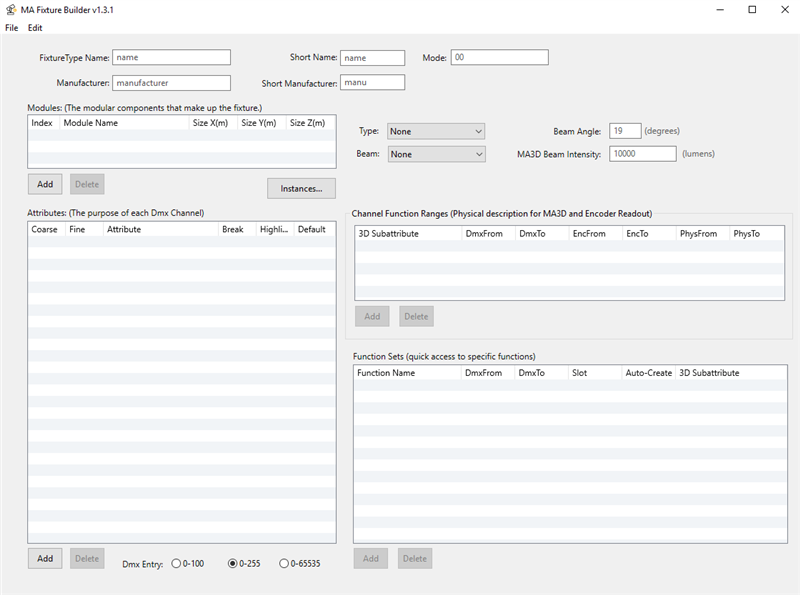Click the Attribute column header
Viewport: 800px width, 595px height.
pos(161,230)
